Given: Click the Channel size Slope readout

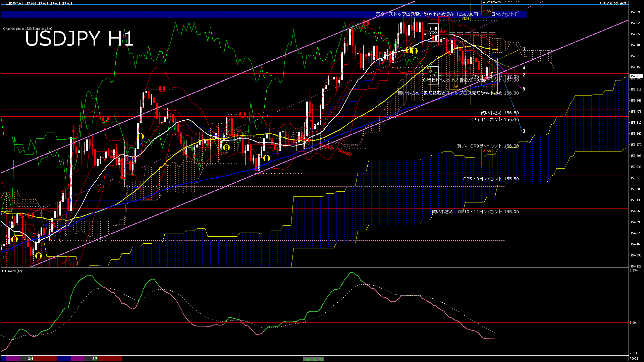Looking at the screenshot, I should [28, 29].
